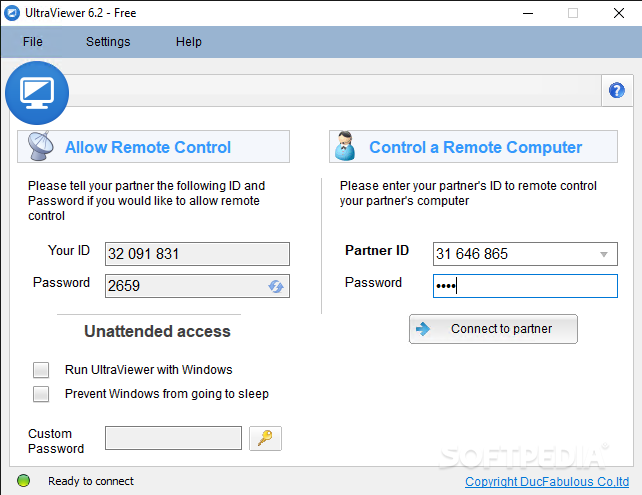Click the Custom Password input box

point(173,438)
